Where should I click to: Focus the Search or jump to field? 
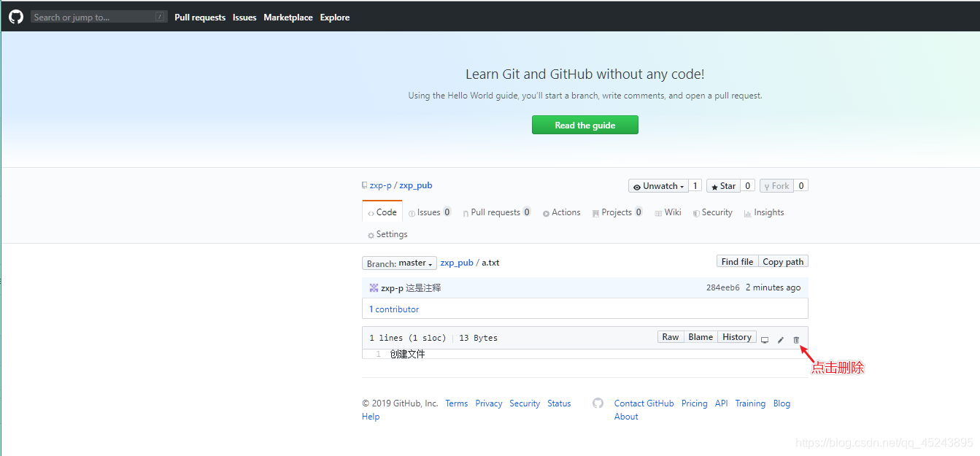coord(99,17)
